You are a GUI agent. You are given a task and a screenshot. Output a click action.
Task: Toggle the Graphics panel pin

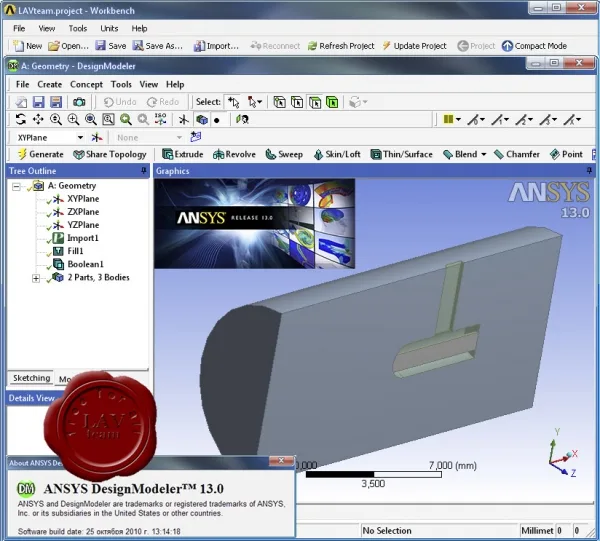(x=589, y=171)
